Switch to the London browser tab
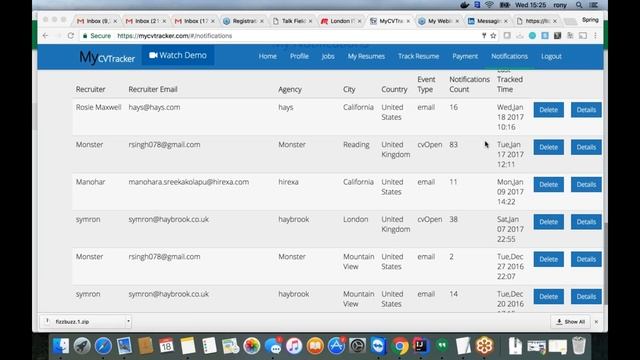The width and height of the screenshot is (640, 360). click(340, 21)
